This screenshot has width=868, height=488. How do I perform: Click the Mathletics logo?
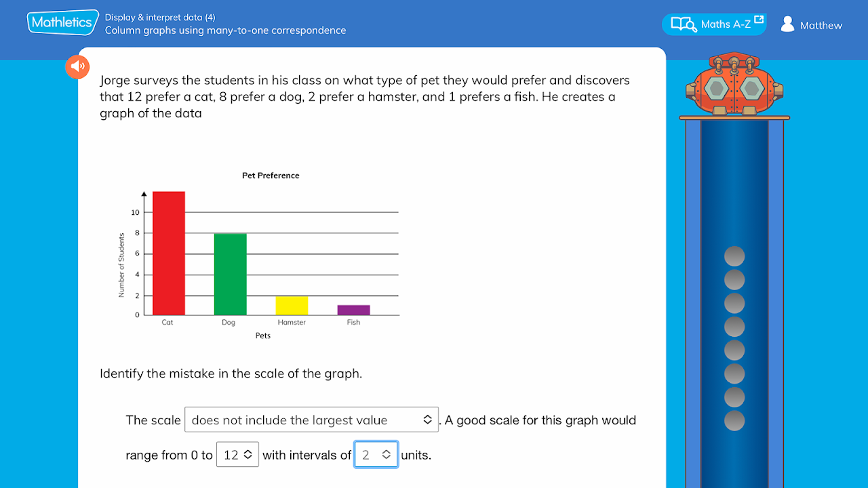point(61,23)
